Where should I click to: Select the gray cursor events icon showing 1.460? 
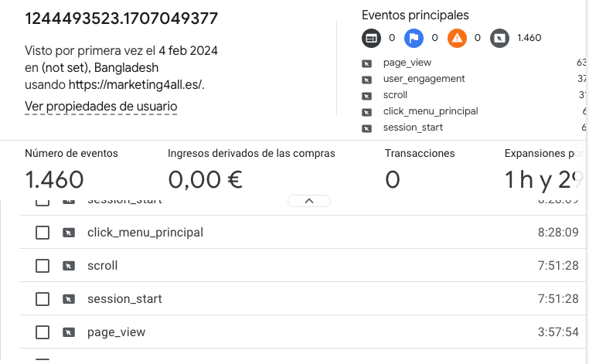(x=499, y=38)
